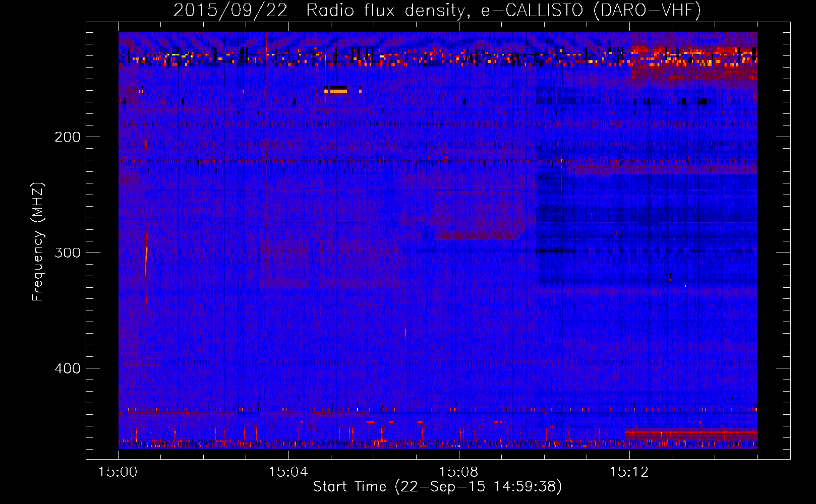816x504 pixels.
Task: Click the 'Frequency (MHZ)' axis label
Action: 38,241
